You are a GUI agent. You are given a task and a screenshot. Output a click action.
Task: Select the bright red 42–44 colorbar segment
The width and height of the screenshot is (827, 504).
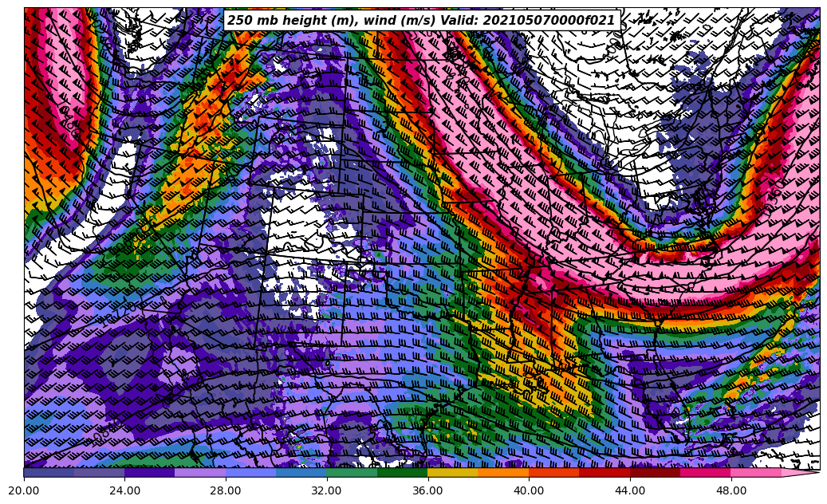click(x=604, y=472)
